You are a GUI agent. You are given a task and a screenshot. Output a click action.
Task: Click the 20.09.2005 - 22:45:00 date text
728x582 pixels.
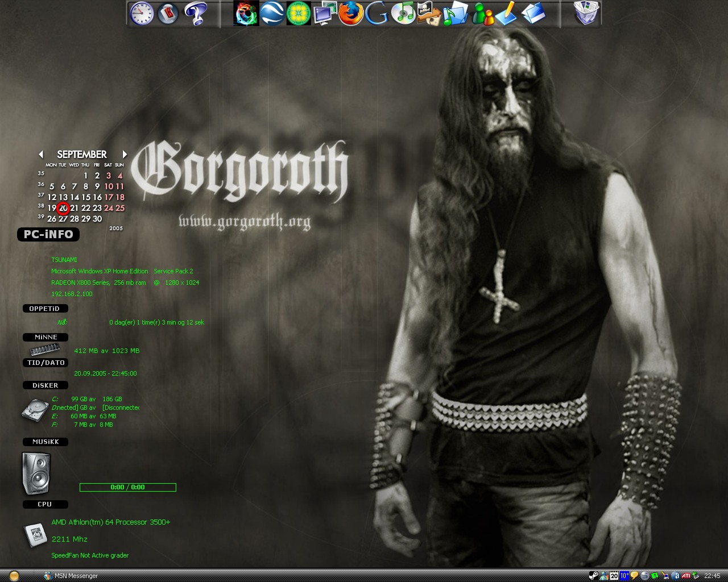tap(105, 373)
